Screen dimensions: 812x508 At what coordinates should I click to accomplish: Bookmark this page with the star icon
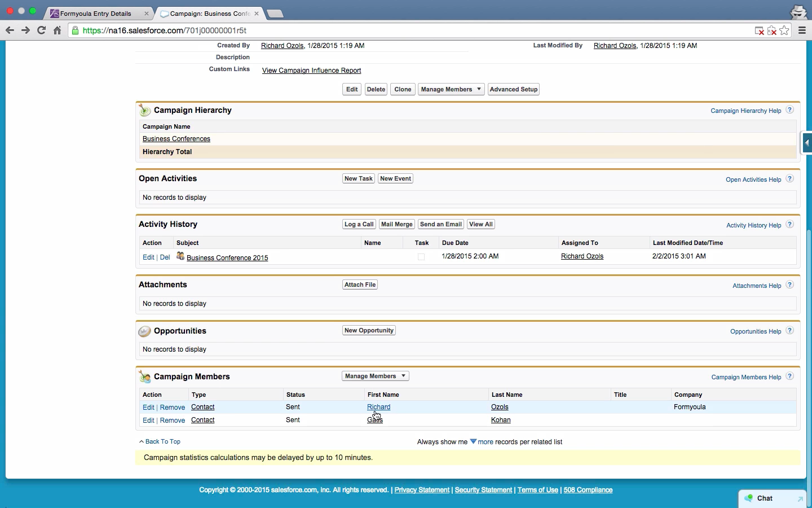[784, 30]
